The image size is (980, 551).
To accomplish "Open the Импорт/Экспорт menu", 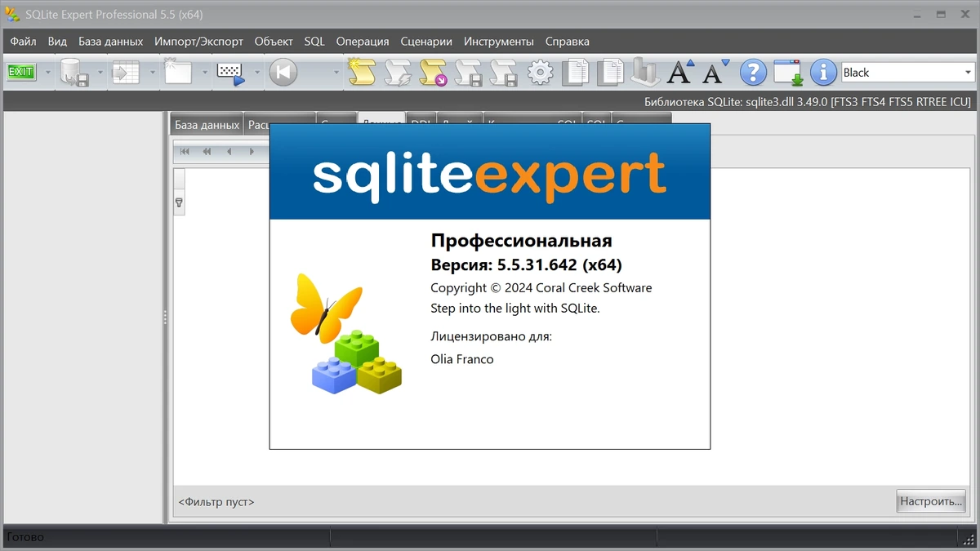I will (x=198, y=42).
